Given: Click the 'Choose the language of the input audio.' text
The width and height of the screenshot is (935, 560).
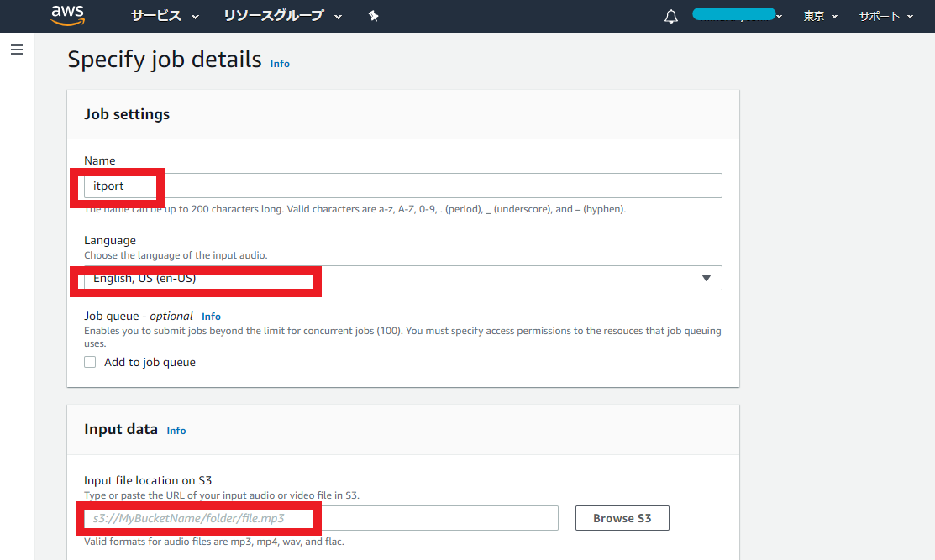Looking at the screenshot, I should click(176, 255).
